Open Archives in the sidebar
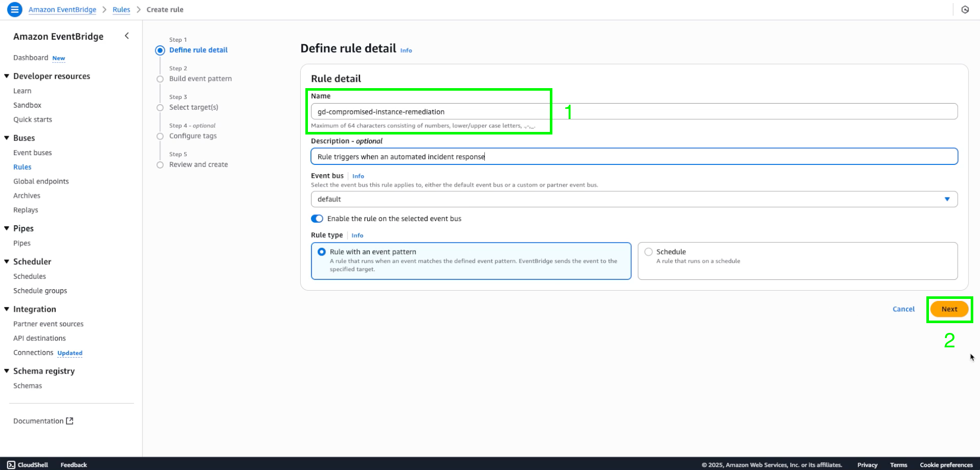This screenshot has height=470, width=980. tap(27, 196)
